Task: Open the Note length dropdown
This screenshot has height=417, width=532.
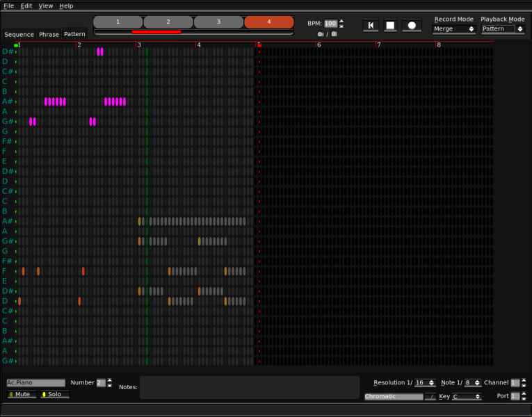Action: tap(473, 383)
